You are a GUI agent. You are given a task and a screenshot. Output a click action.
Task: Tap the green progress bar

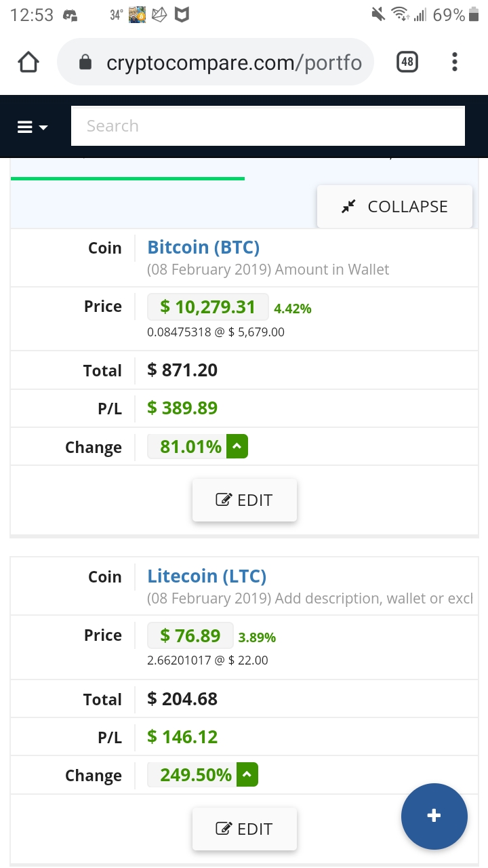pos(127,178)
